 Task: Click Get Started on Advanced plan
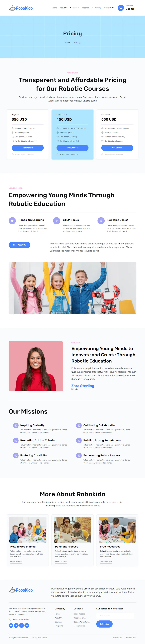117,148
